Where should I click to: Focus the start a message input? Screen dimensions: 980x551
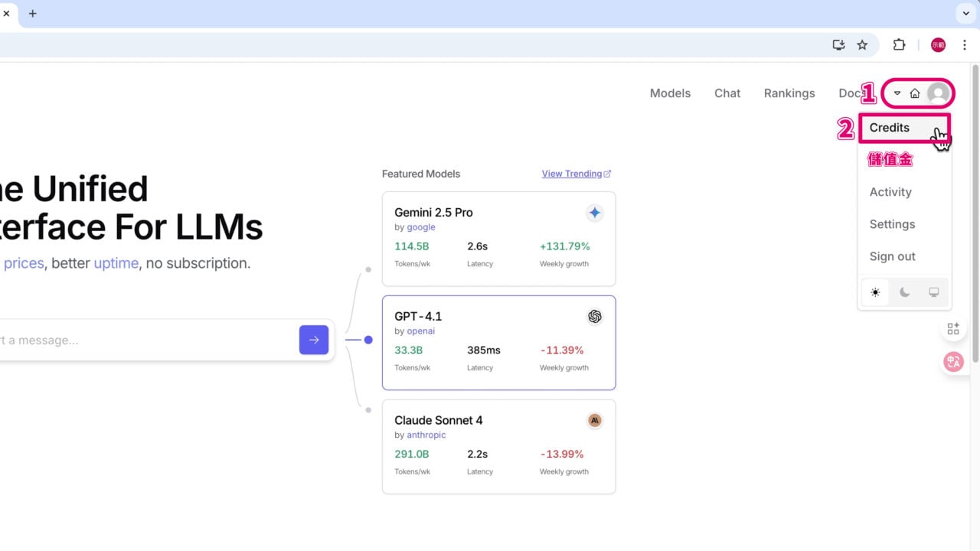point(145,340)
